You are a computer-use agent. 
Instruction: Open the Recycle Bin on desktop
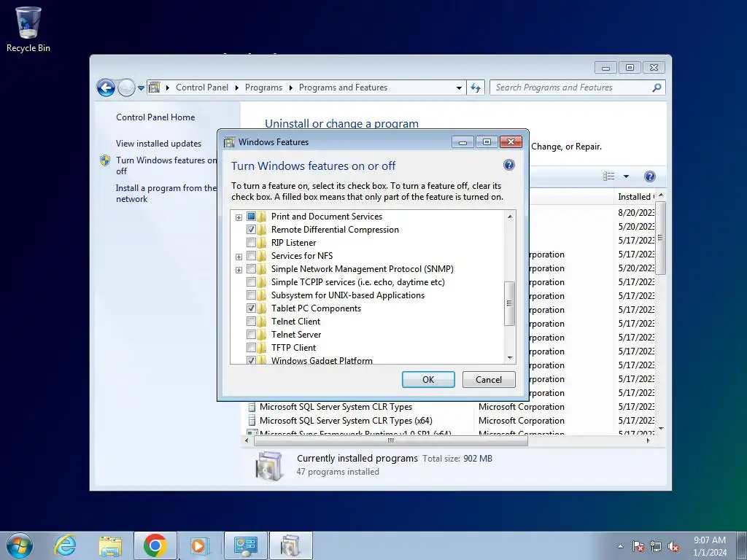pos(28,29)
